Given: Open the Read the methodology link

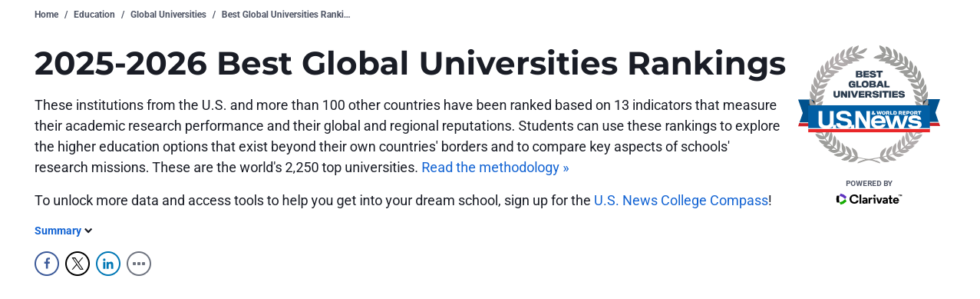Looking at the screenshot, I should point(495,168).
